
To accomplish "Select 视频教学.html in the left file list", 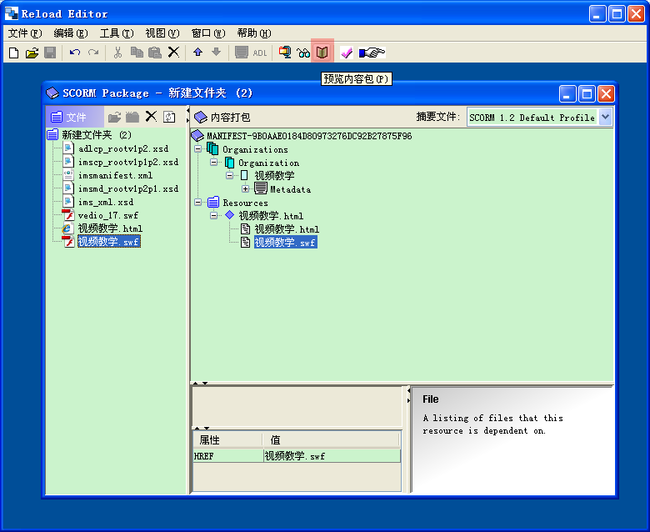I will tap(110, 228).
